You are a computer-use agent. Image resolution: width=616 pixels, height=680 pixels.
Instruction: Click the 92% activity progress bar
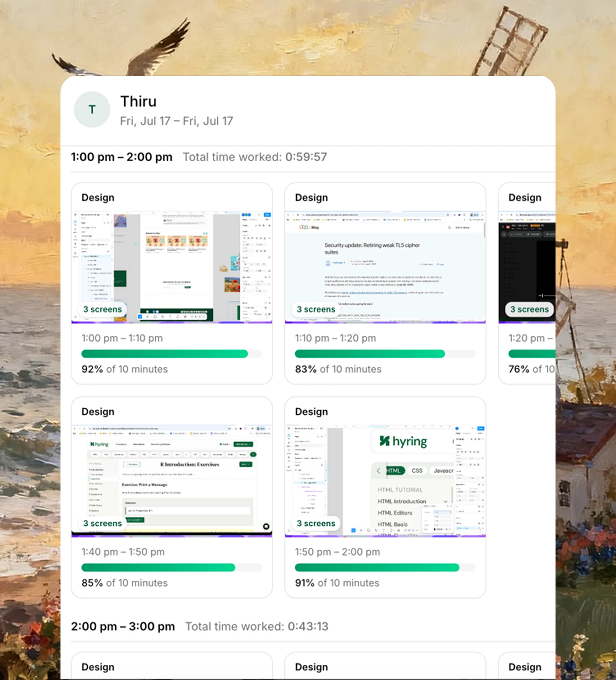point(172,354)
